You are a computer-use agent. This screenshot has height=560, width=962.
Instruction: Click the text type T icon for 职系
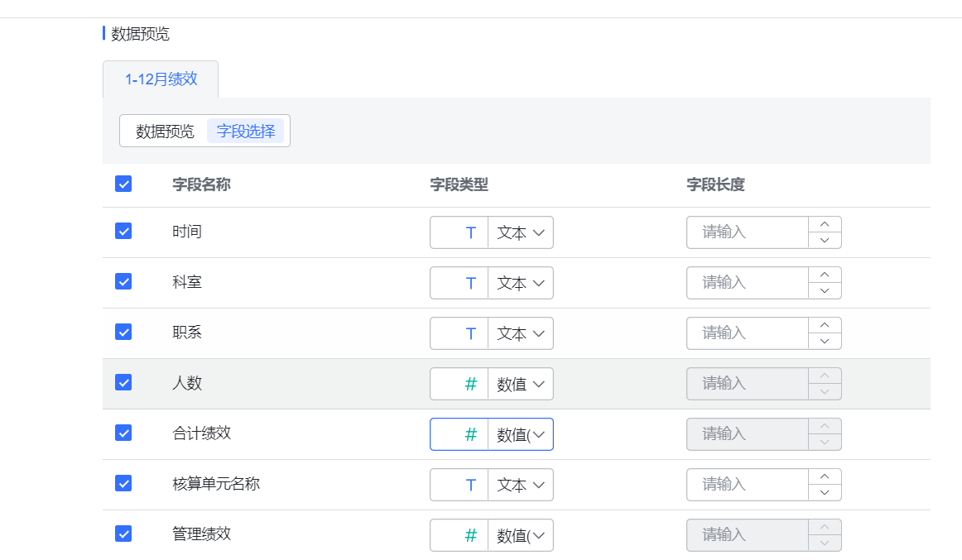[470, 333]
